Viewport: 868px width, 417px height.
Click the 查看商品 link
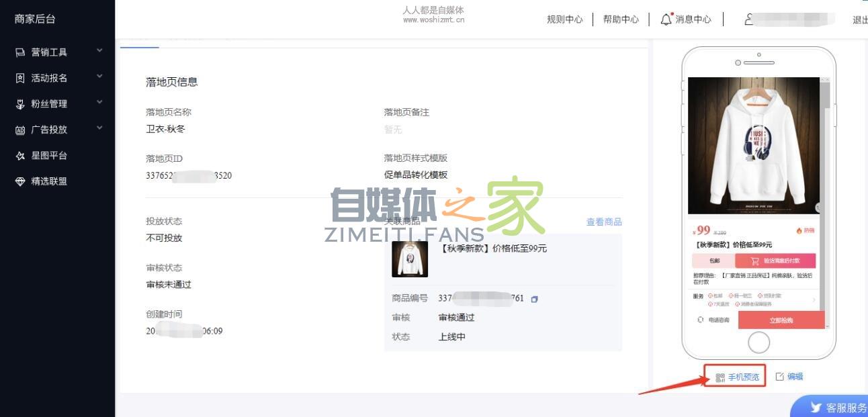604,222
